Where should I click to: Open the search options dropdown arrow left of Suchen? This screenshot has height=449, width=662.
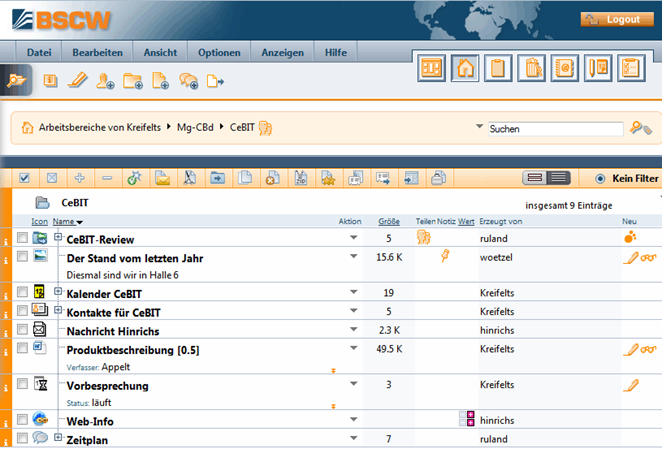click(479, 126)
